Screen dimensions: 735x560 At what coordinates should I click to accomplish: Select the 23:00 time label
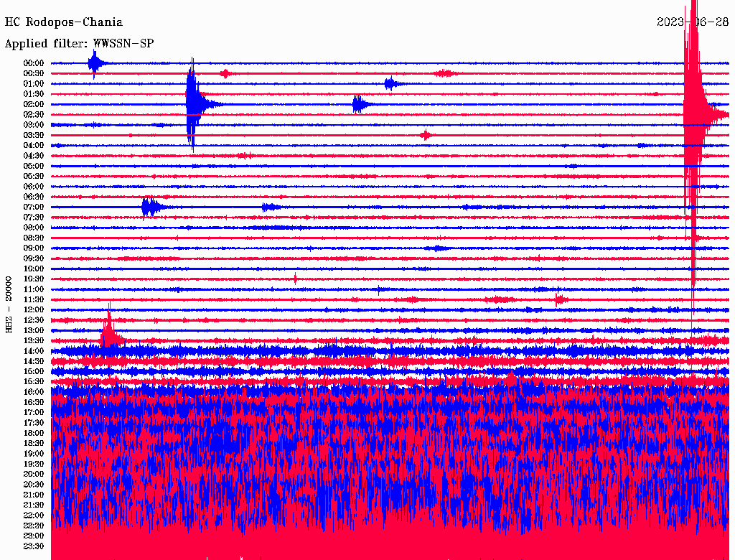point(34,536)
